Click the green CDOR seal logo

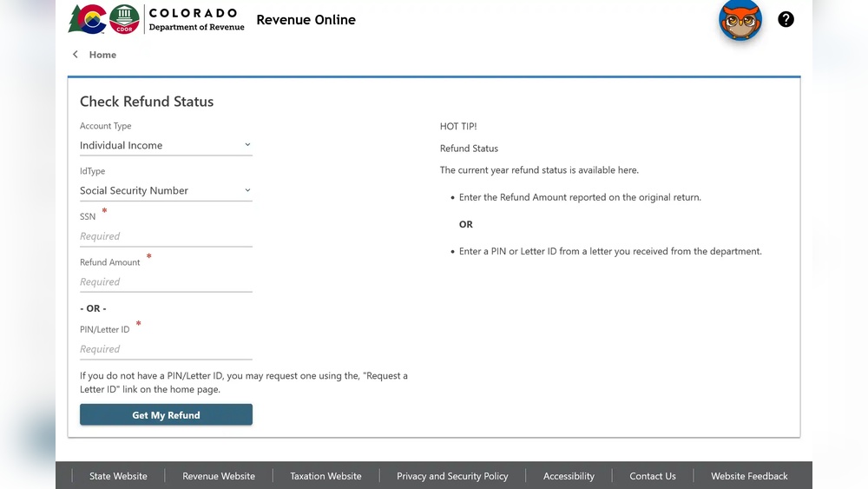pyautogui.click(x=124, y=19)
